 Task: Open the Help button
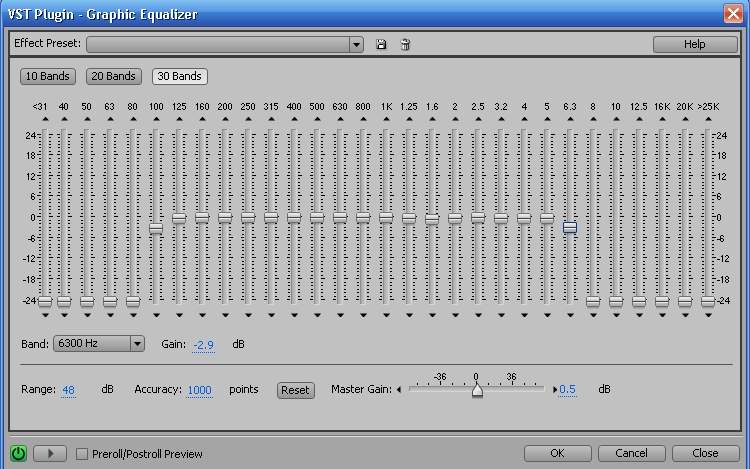(695, 44)
